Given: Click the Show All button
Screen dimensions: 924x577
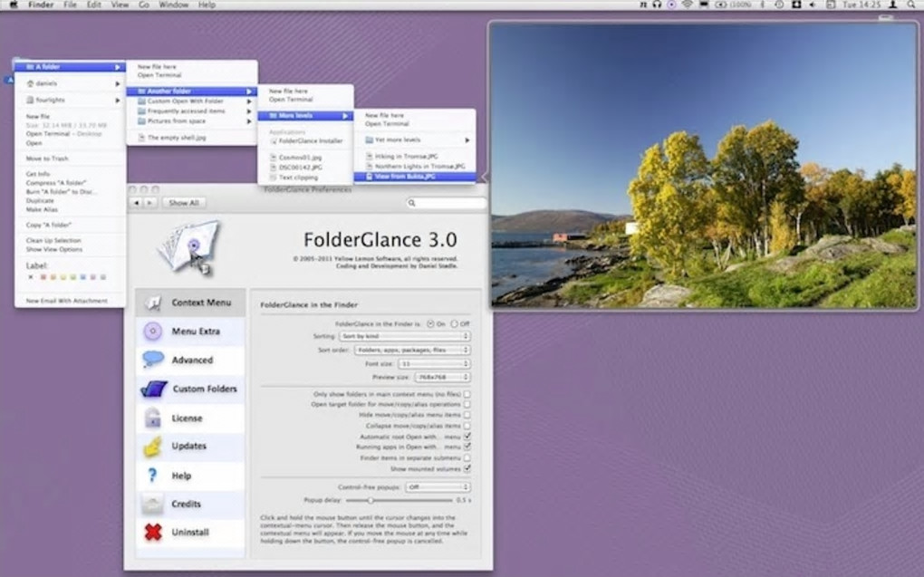Looking at the screenshot, I should [x=184, y=203].
